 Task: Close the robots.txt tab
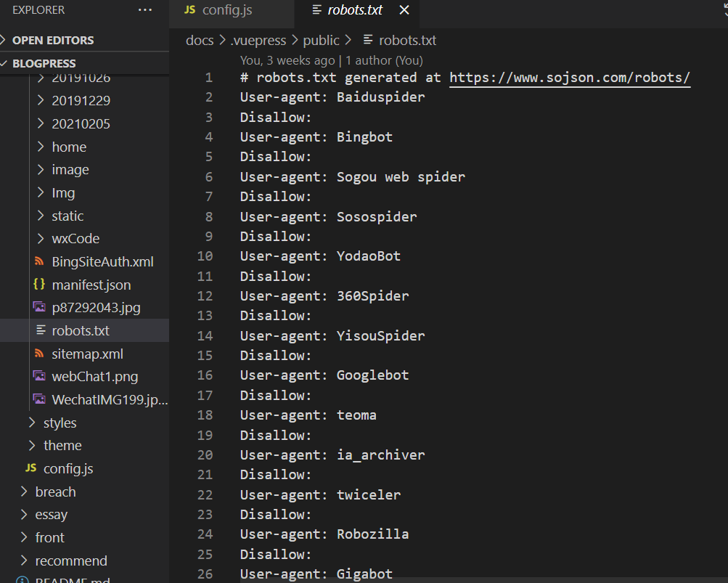(x=404, y=9)
